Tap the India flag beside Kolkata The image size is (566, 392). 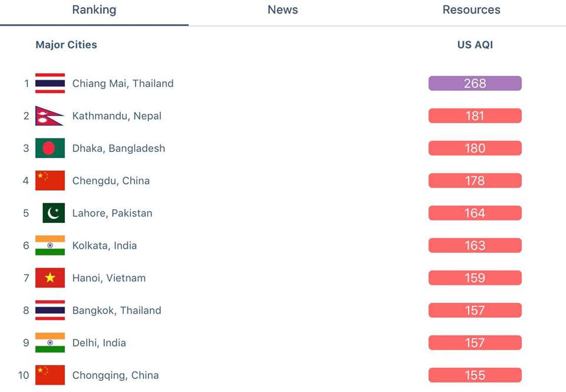[x=50, y=245]
